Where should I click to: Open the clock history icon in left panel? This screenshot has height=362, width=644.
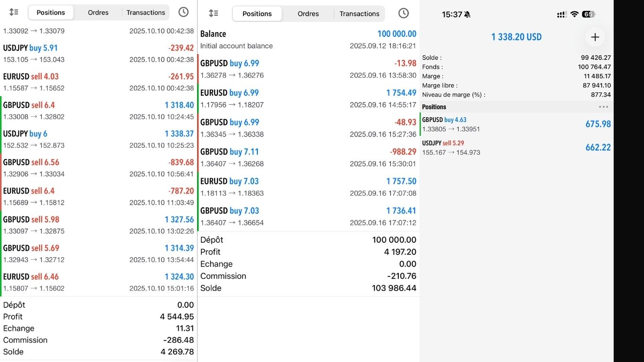(183, 12)
